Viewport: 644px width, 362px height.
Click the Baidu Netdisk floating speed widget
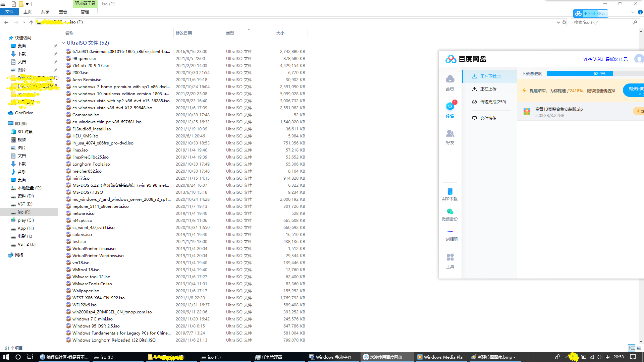click(591, 13)
